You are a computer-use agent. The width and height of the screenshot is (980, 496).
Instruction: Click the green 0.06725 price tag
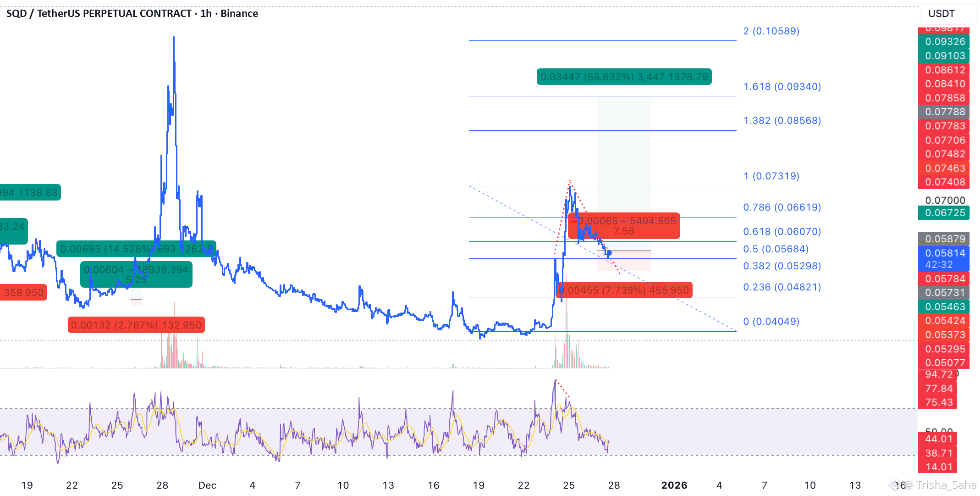pyautogui.click(x=944, y=213)
